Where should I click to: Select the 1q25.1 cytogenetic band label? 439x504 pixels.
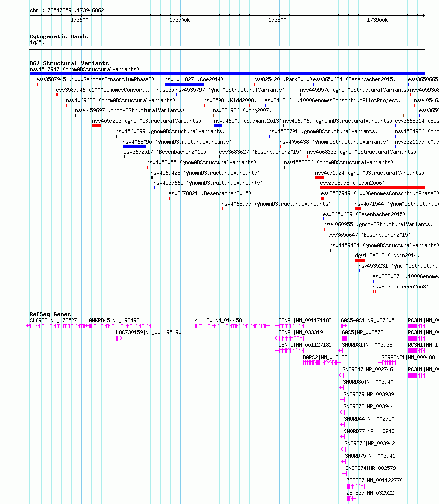38,42
